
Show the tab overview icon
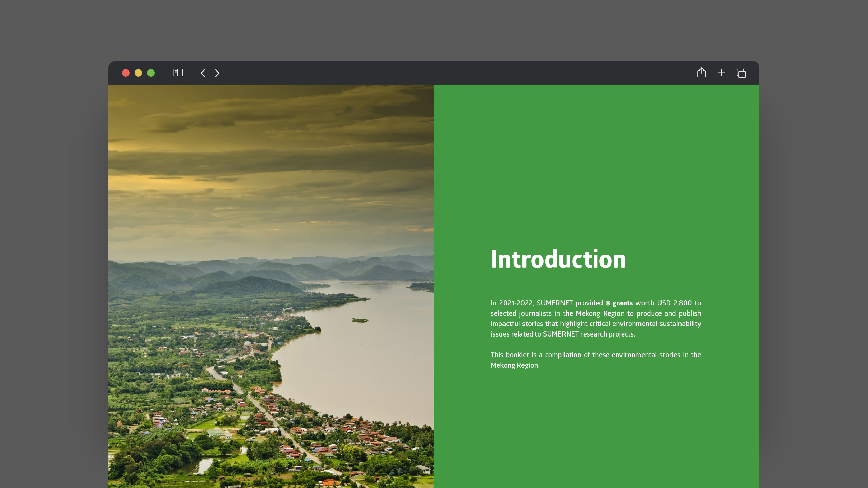tap(741, 73)
